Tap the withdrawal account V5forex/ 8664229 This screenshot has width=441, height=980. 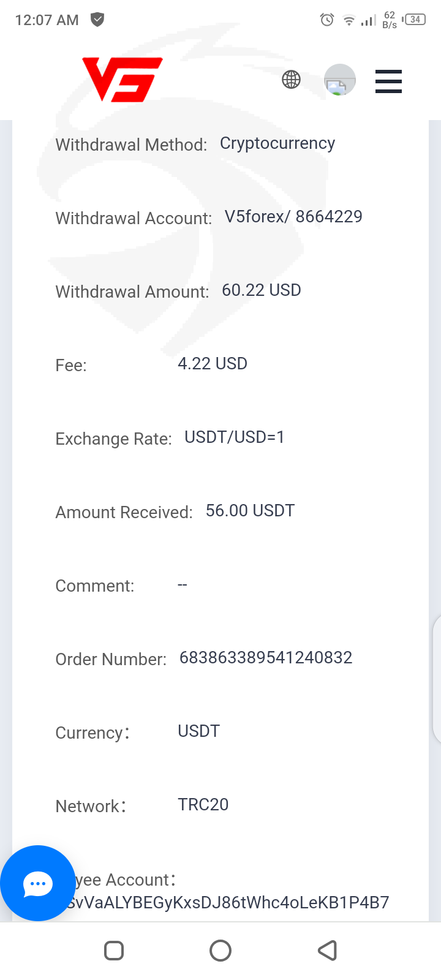(293, 217)
